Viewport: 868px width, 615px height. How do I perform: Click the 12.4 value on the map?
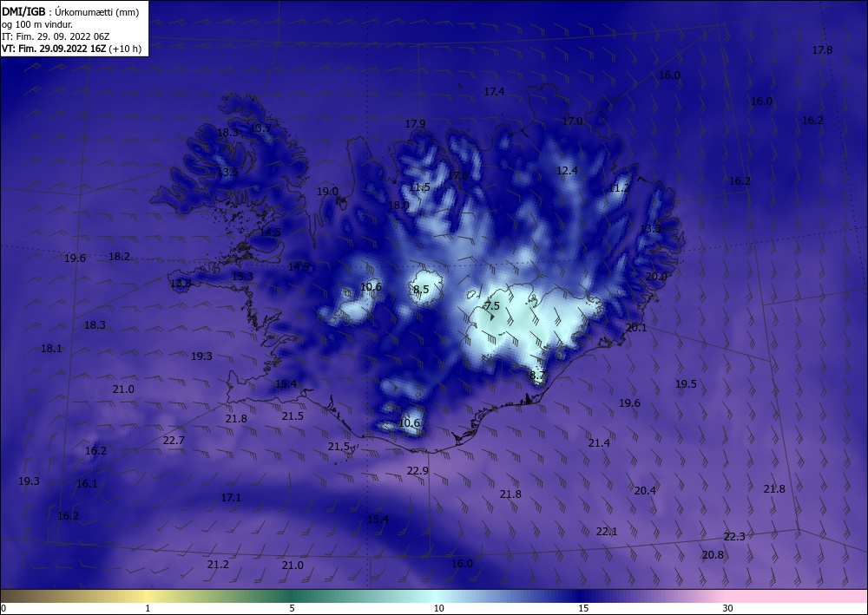coord(567,171)
